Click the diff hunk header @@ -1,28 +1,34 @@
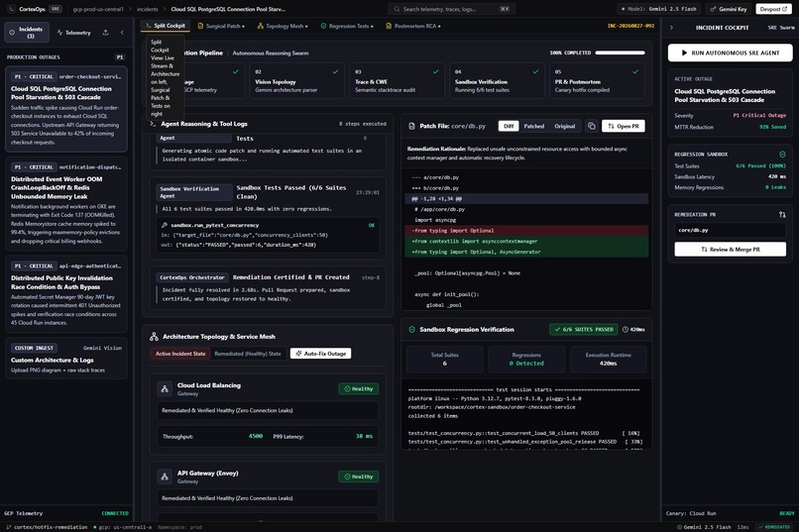Screen dimensions: 799x532 (526, 198)
